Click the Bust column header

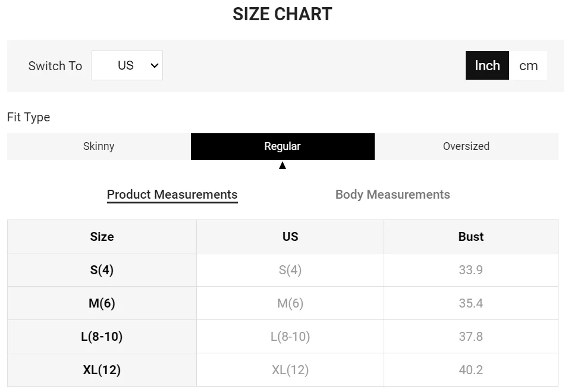click(x=471, y=237)
